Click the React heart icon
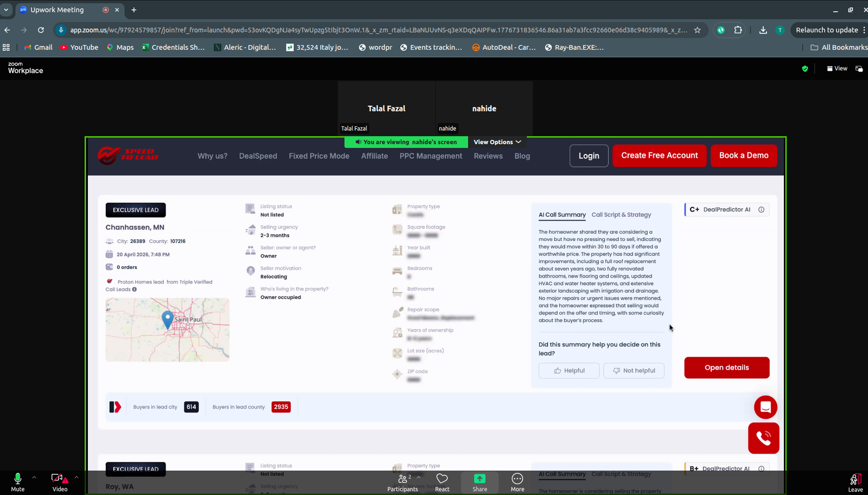The image size is (868, 495). [442, 481]
